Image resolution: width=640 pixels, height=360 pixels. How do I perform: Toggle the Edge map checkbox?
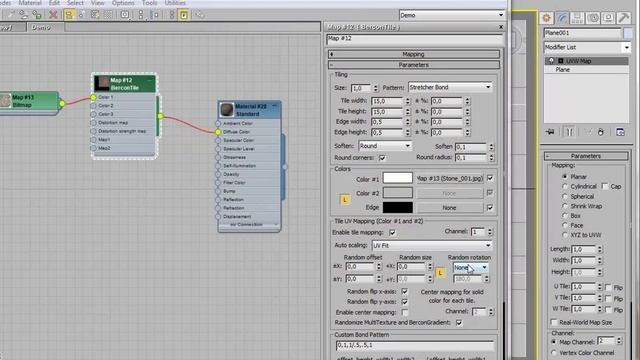[490, 208]
